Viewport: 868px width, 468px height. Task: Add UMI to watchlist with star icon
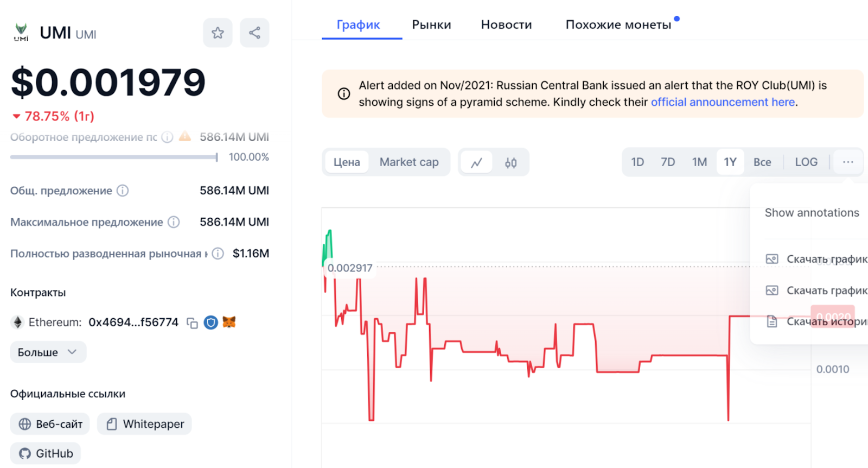click(218, 33)
